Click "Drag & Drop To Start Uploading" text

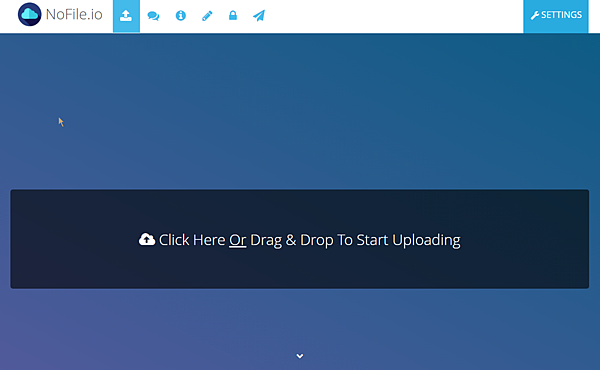tap(355, 240)
